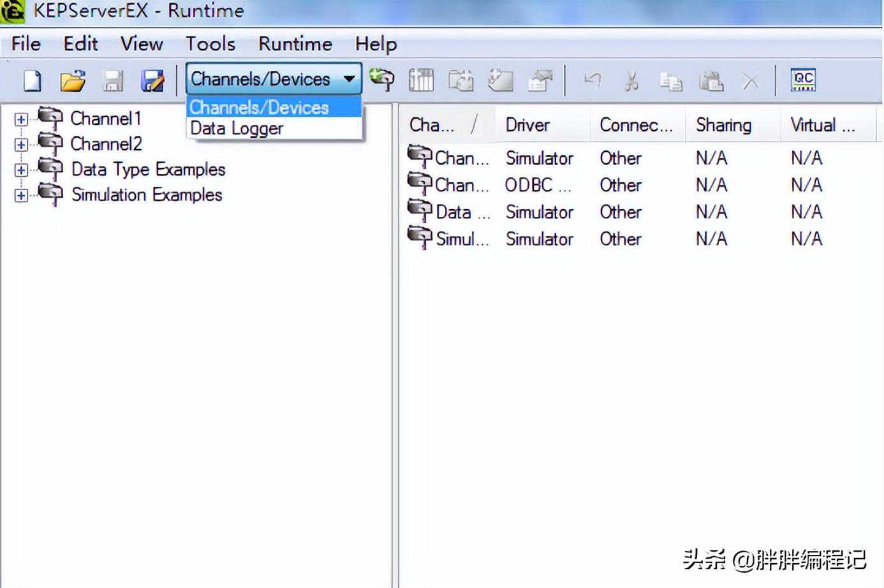Select Data Logger from the dropdown list

237,129
